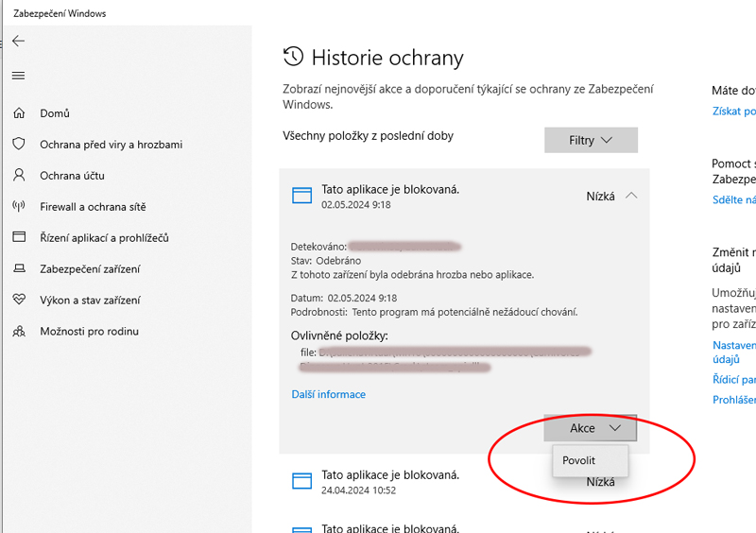Open the hamburger navigation menu
This screenshot has height=533, width=756.
click(18, 76)
